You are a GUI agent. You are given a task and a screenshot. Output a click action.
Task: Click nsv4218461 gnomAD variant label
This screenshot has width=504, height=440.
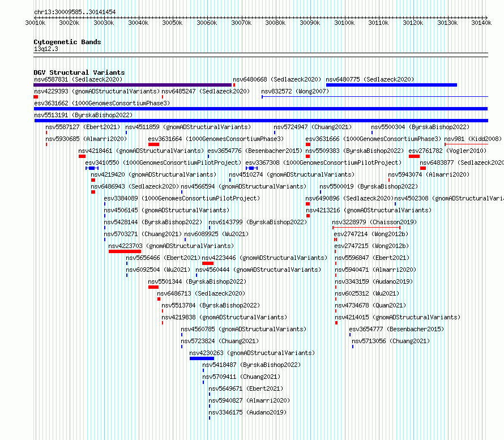tap(141, 151)
